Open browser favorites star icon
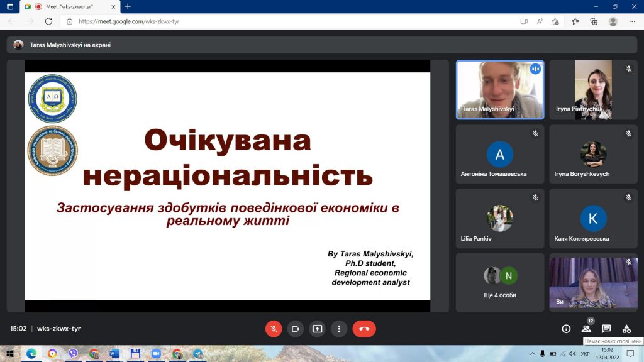 point(575,21)
